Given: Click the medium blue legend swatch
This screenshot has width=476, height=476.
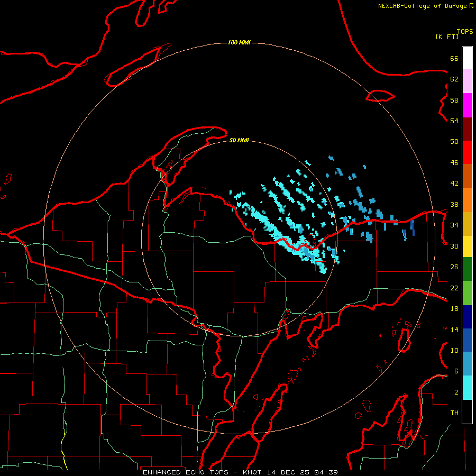Looking at the screenshot, I should pyautogui.click(x=467, y=340).
